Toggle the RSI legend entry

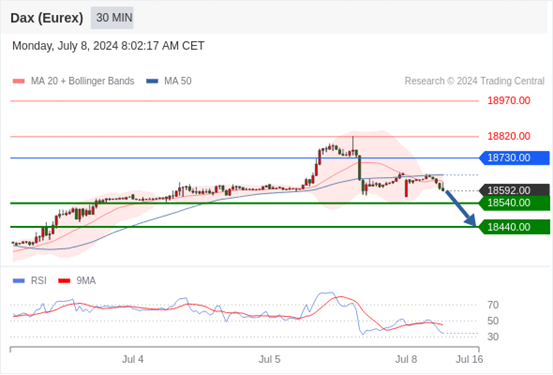click(x=30, y=281)
